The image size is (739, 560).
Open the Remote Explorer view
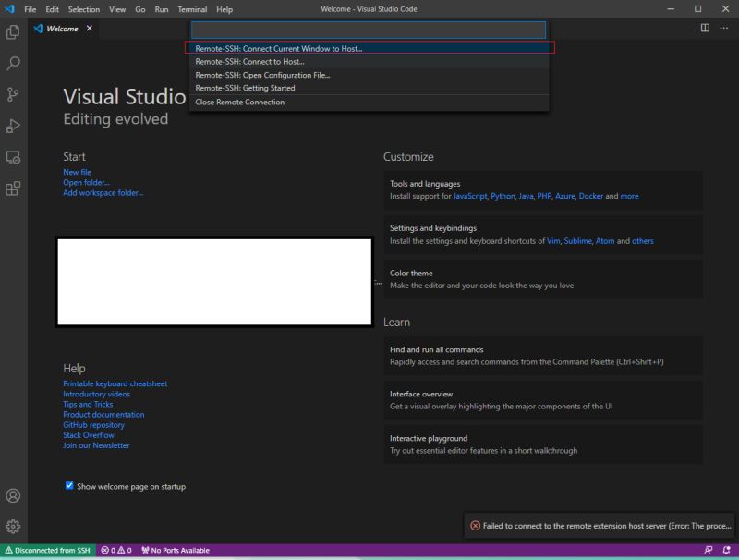tap(12, 156)
